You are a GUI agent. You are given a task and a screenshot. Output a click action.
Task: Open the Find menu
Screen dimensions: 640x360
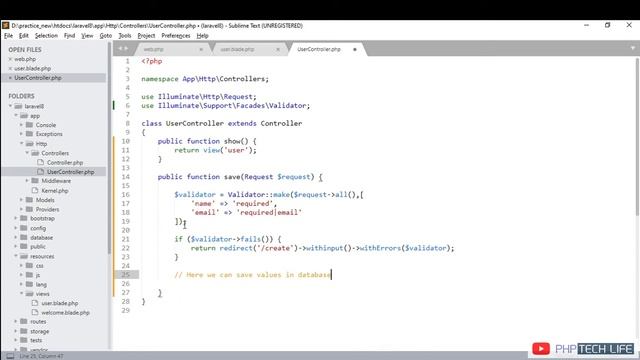coord(69,36)
